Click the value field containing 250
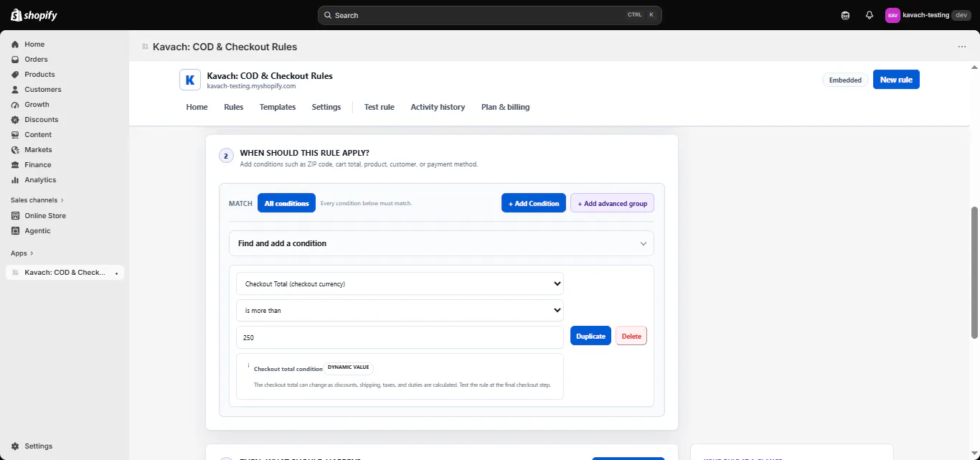 tap(400, 337)
